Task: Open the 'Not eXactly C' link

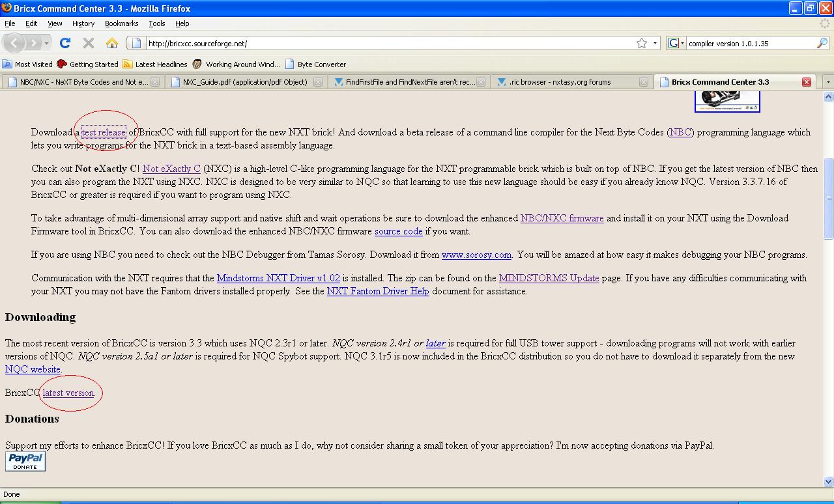Action: (171, 169)
